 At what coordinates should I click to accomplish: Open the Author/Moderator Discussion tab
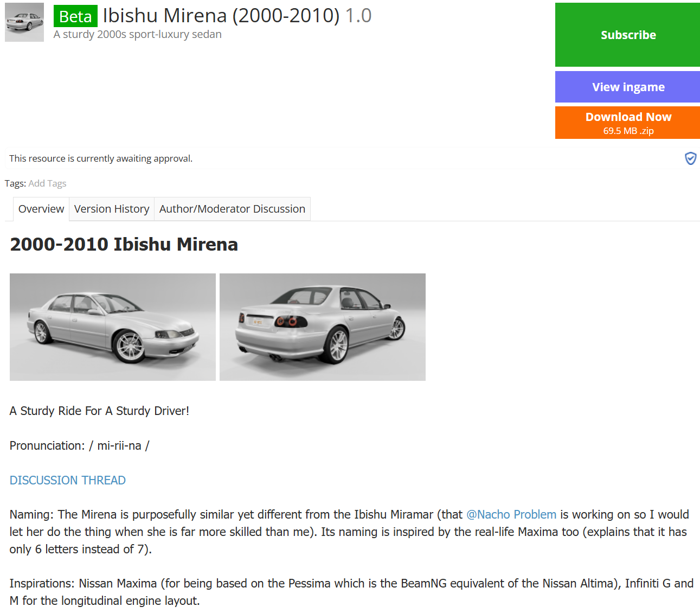coord(232,209)
